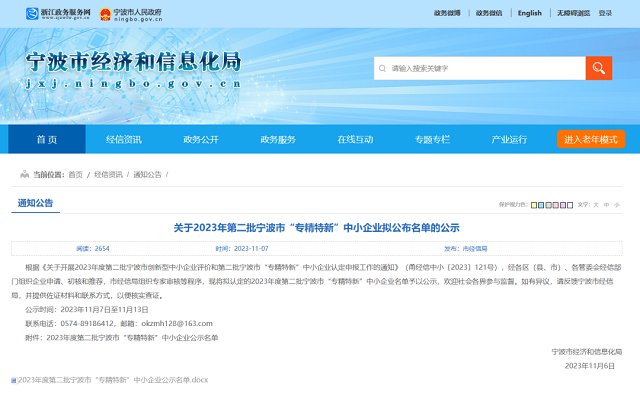The width and height of the screenshot is (640, 400).
Task: Click the 阅读: 2654 view count
Action: tap(93, 249)
